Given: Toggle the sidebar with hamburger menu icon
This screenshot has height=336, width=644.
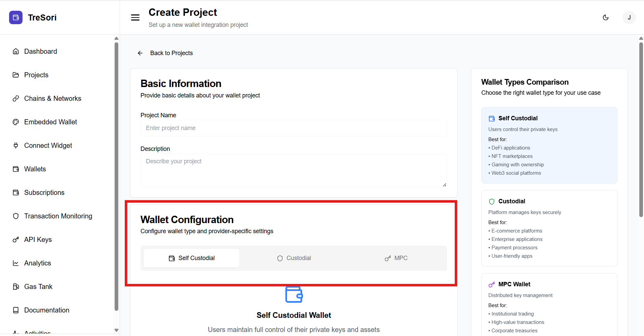Looking at the screenshot, I should 135,17.
